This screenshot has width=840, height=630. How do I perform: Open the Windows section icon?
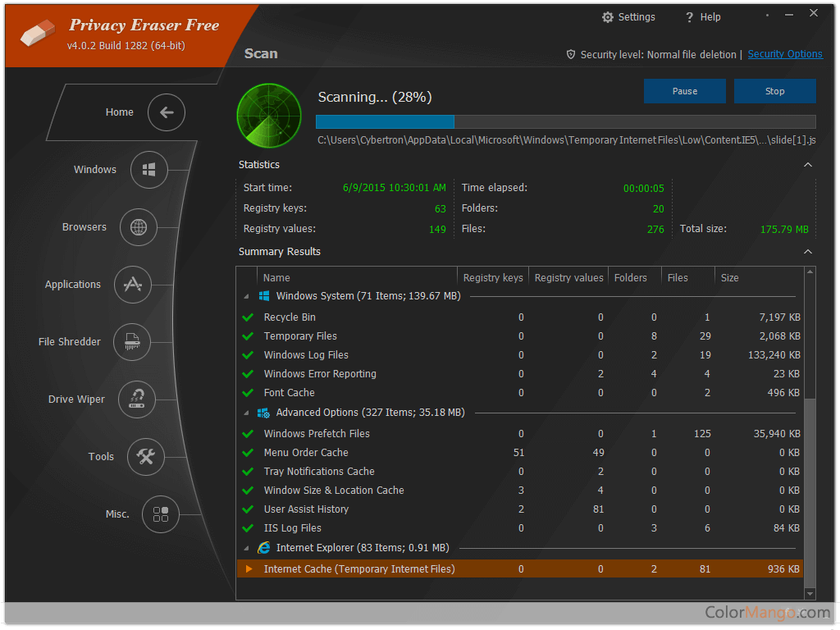point(149,169)
